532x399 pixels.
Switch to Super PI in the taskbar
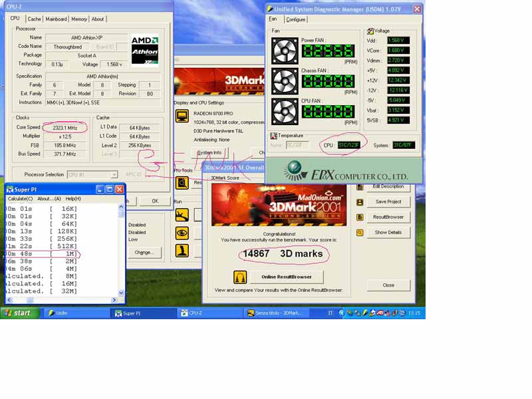[144, 313]
